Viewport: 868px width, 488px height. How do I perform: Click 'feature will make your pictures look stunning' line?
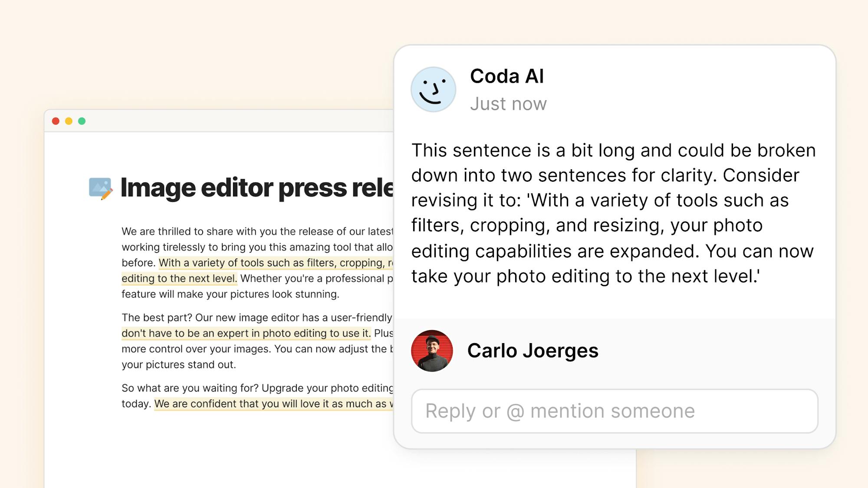tap(230, 294)
